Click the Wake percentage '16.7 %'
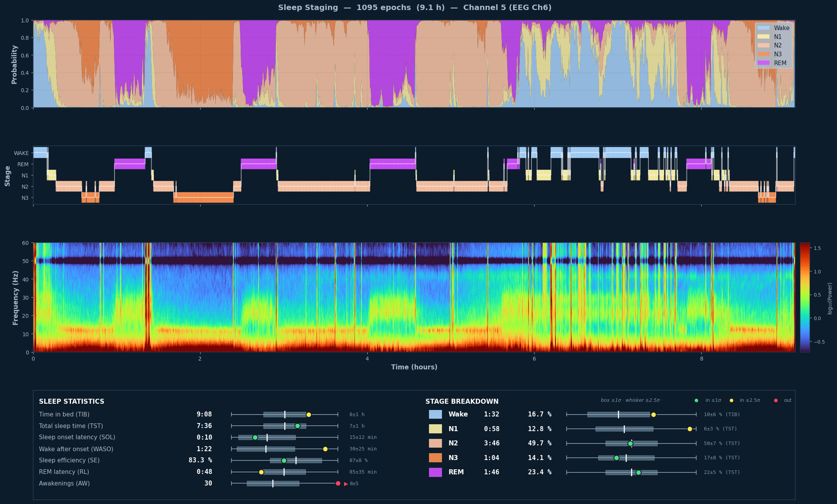837x504 pixels. pyautogui.click(x=540, y=414)
